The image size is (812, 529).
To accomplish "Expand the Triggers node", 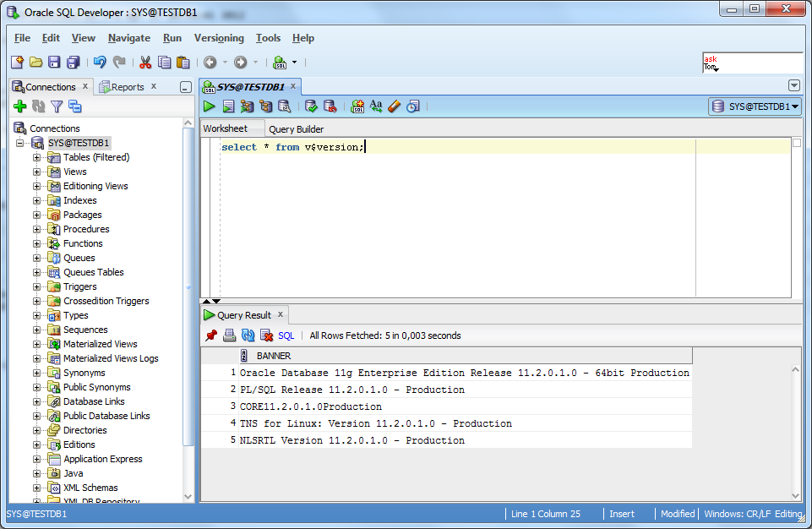I will click(37, 286).
